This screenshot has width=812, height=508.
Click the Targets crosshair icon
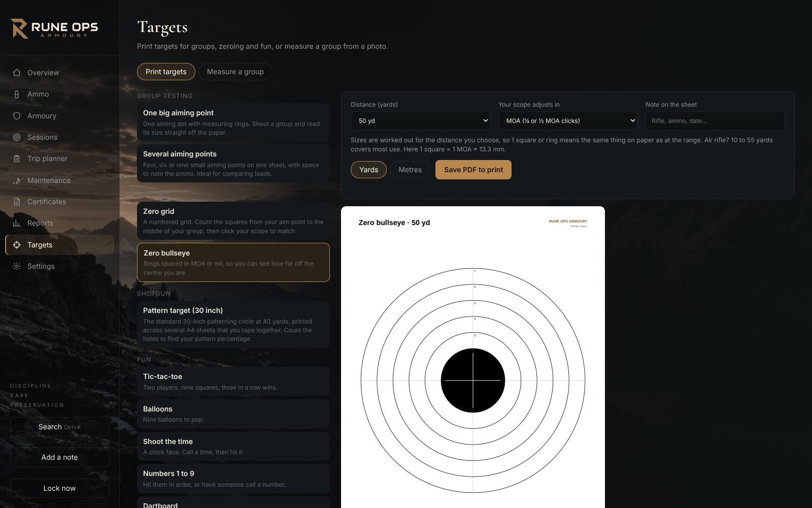17,245
